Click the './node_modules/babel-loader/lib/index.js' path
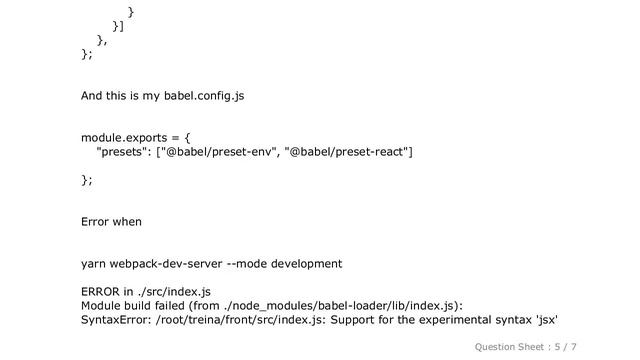Screen dimensions: 640x360 [338, 306]
